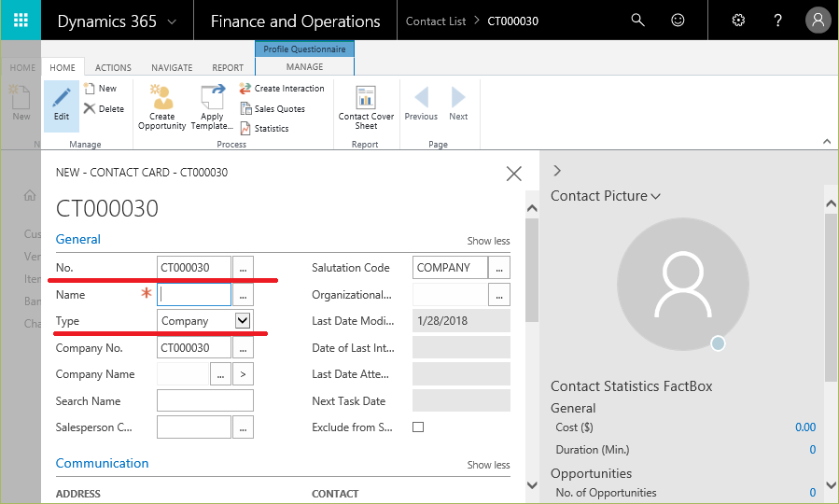
Task: Open Statistics from the ribbon
Action: pyautogui.click(x=264, y=129)
